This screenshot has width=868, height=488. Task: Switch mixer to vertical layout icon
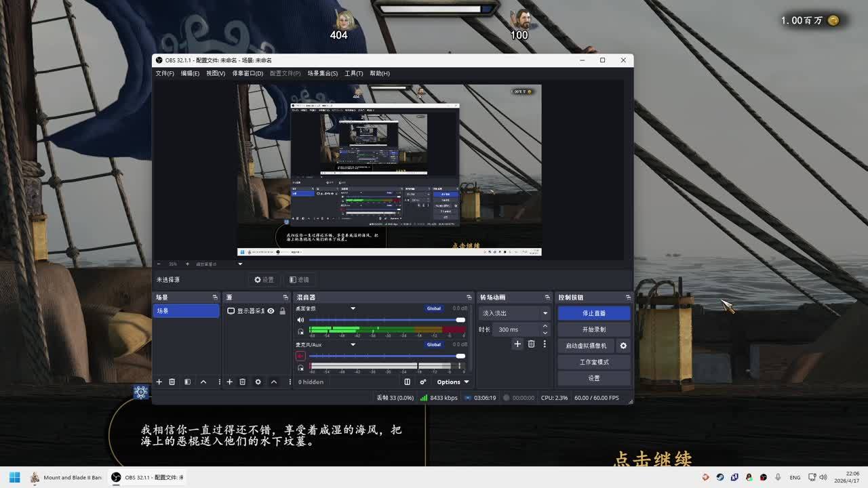point(407,382)
